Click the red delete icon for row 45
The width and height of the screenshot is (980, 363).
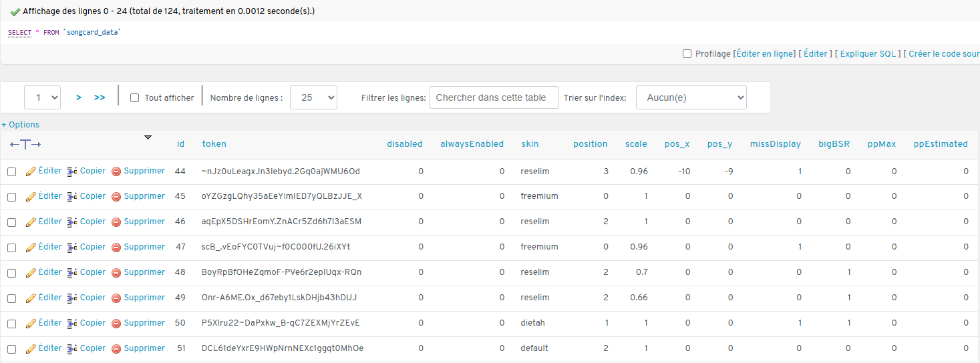tap(116, 197)
